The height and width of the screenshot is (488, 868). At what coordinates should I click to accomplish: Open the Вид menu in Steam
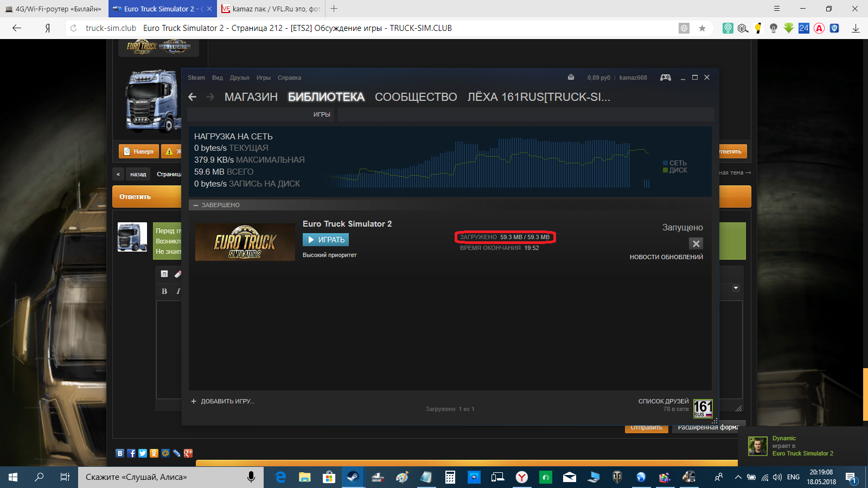click(218, 78)
